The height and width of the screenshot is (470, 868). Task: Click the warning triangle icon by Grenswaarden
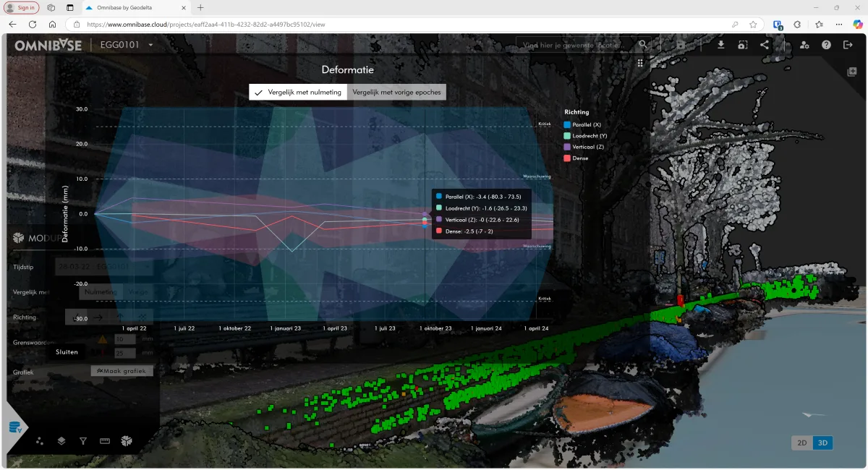point(103,339)
